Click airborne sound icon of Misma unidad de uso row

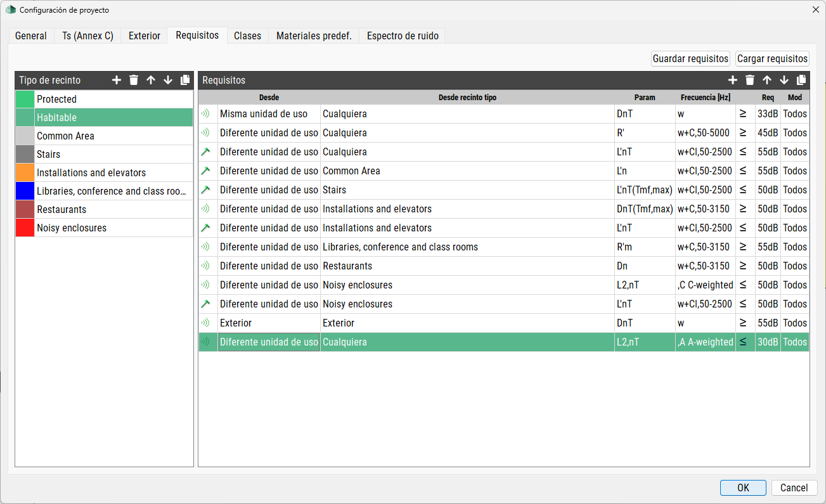(x=205, y=114)
